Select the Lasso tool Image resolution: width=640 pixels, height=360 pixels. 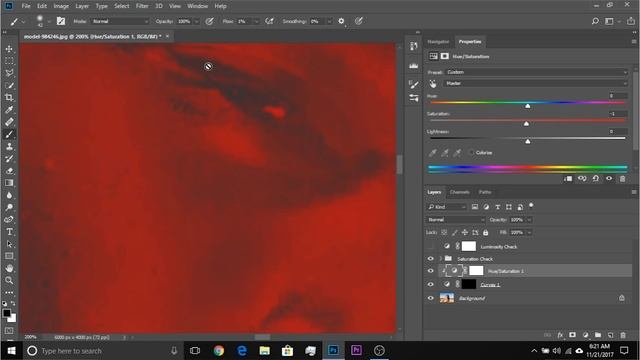click(x=9, y=73)
